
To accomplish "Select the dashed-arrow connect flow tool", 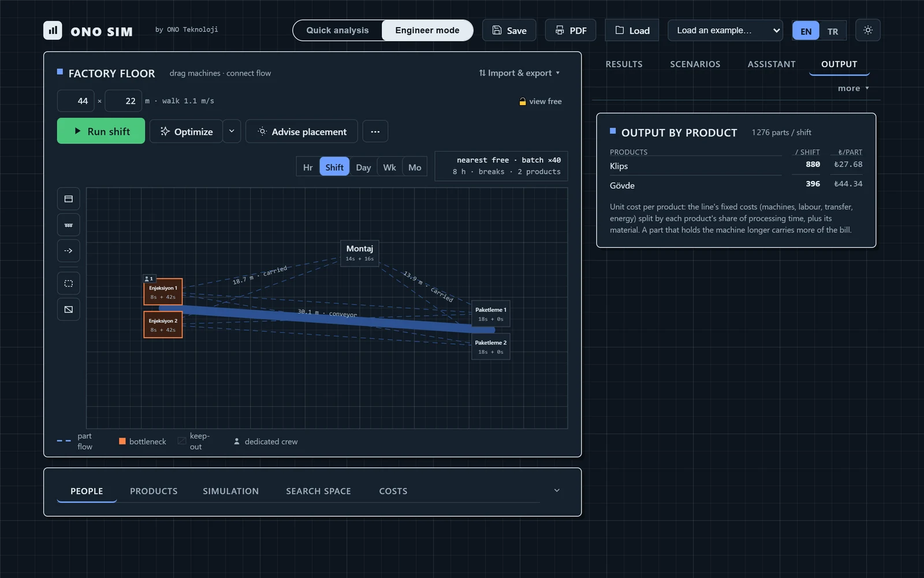I will (x=69, y=251).
